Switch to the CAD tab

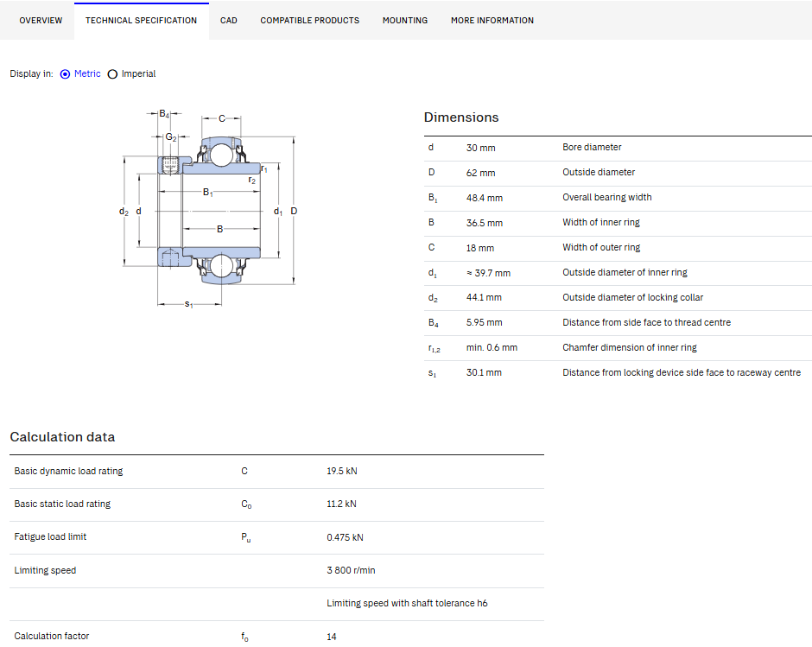228,20
